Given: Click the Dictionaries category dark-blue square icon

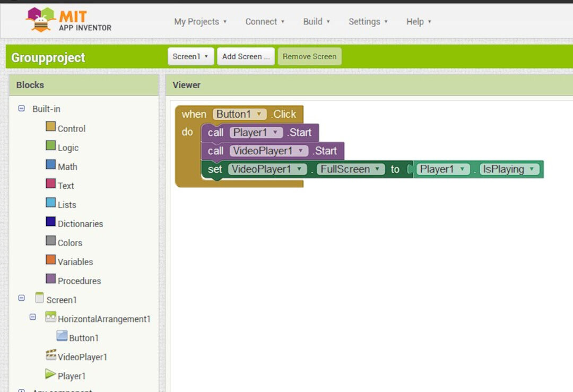Looking at the screenshot, I should click(51, 221).
